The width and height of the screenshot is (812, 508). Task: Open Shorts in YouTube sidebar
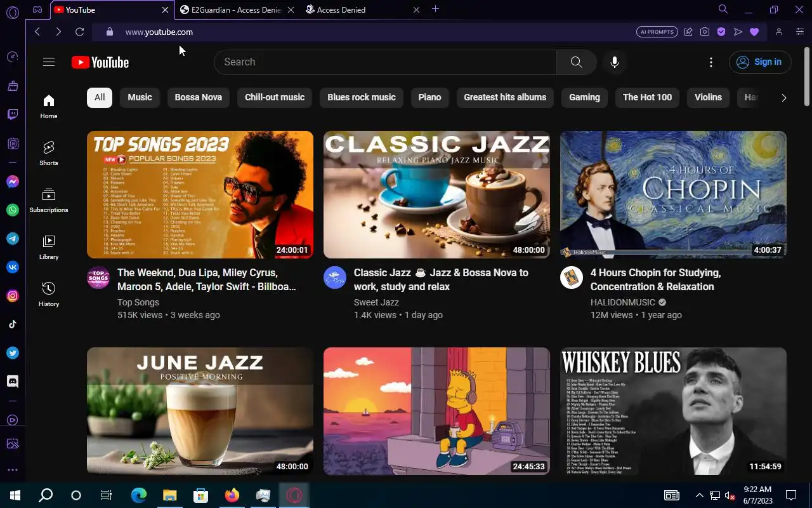(x=49, y=154)
